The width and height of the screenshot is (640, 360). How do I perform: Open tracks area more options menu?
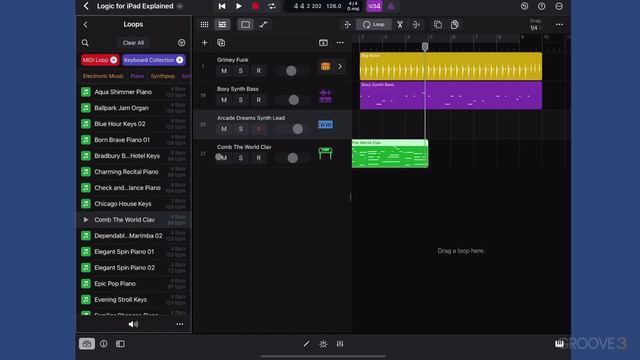pos(559,24)
